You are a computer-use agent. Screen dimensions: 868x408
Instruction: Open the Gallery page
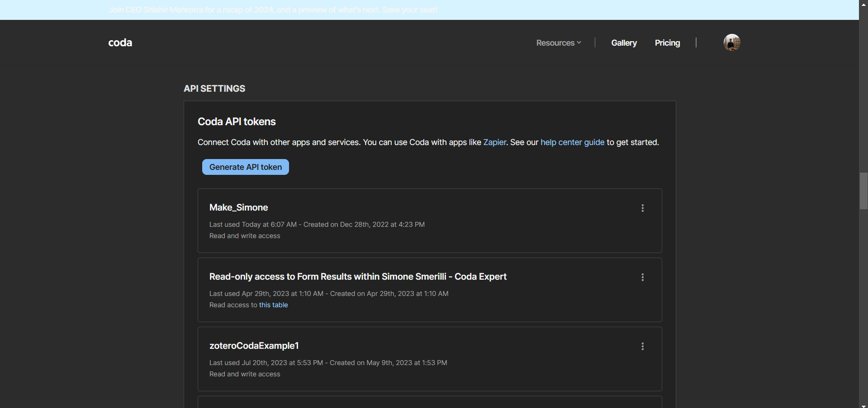tap(624, 43)
